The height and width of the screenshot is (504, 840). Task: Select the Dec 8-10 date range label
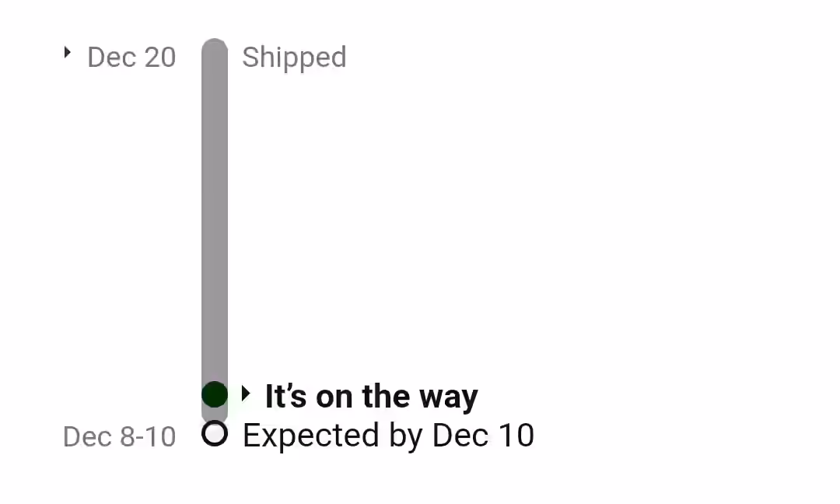click(x=120, y=436)
